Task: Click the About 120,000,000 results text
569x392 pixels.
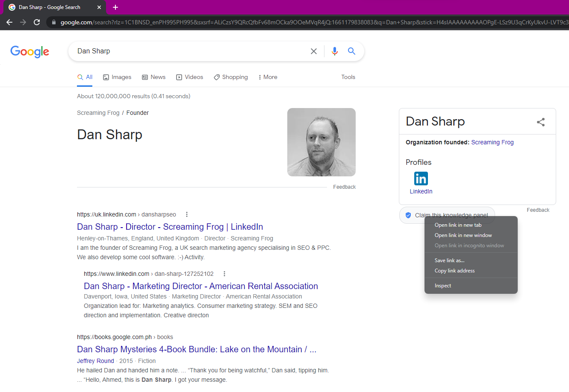Action: coord(134,96)
